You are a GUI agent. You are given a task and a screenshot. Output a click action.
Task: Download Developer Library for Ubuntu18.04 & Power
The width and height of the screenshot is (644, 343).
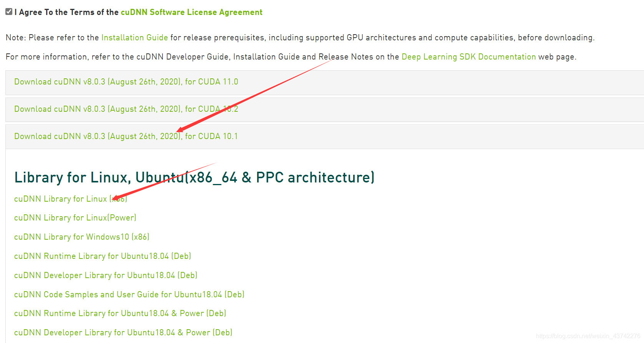(123, 333)
